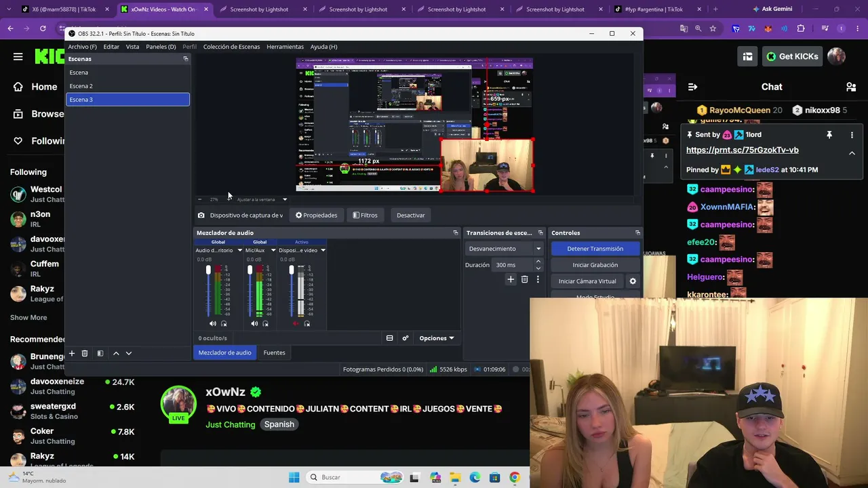The width and height of the screenshot is (868, 488).
Task: Open pinned message three-dot options
Action: (x=852, y=135)
